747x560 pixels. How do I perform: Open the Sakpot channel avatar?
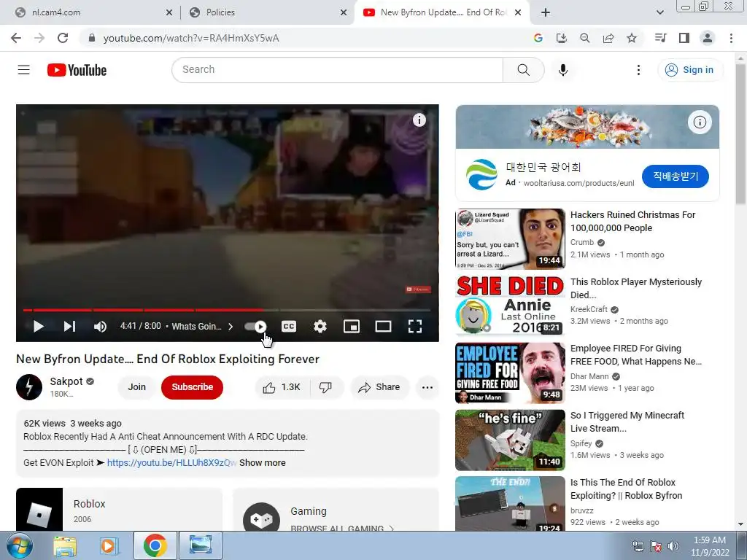[x=29, y=387]
